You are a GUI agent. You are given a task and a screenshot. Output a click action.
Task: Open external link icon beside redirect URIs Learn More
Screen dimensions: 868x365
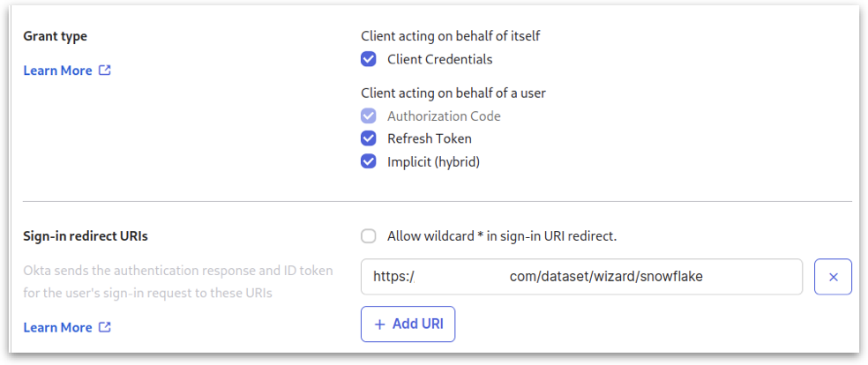[105, 327]
